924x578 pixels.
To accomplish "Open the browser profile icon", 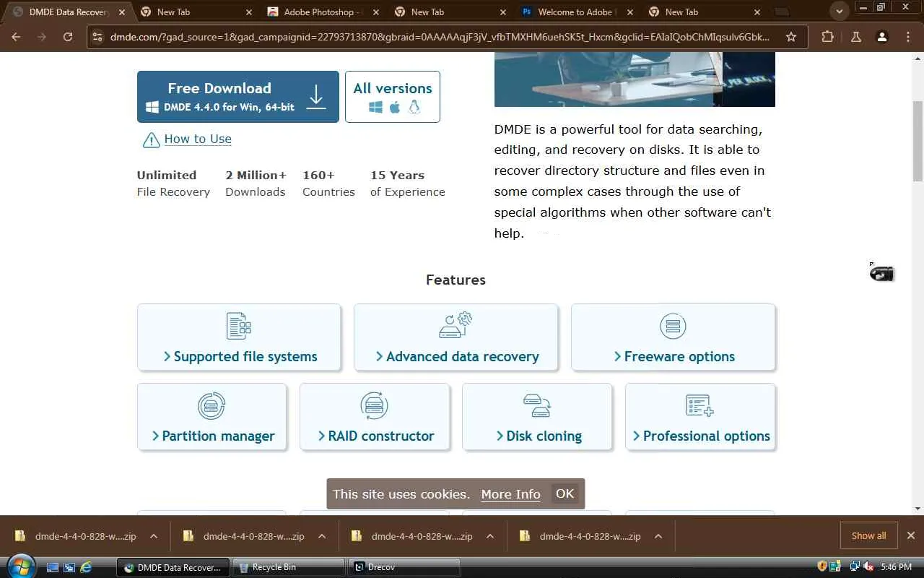I will click(881, 37).
